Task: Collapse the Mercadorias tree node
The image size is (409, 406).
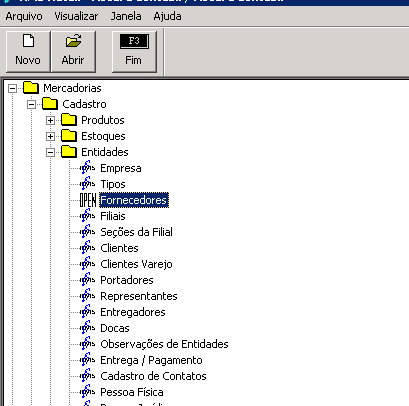Action: point(12,88)
